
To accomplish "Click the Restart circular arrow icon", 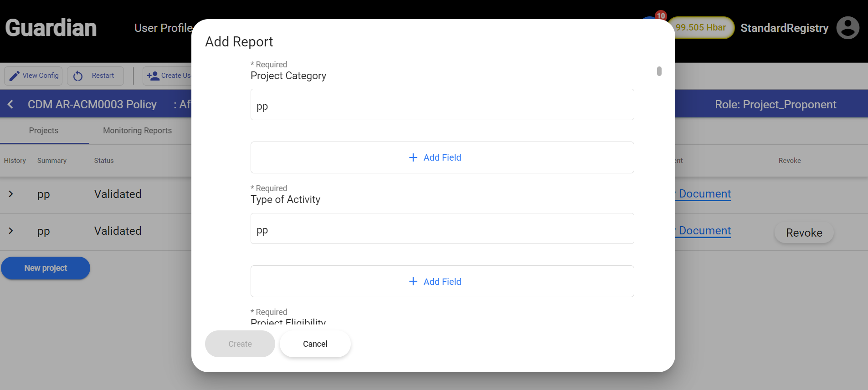I will point(78,76).
